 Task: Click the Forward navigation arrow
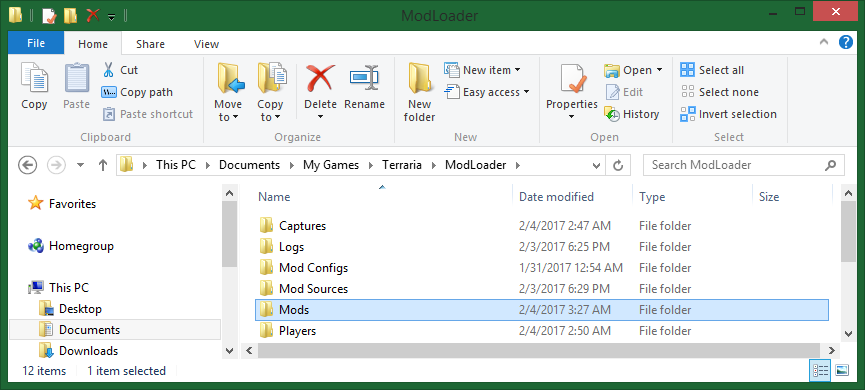pyautogui.click(x=57, y=164)
